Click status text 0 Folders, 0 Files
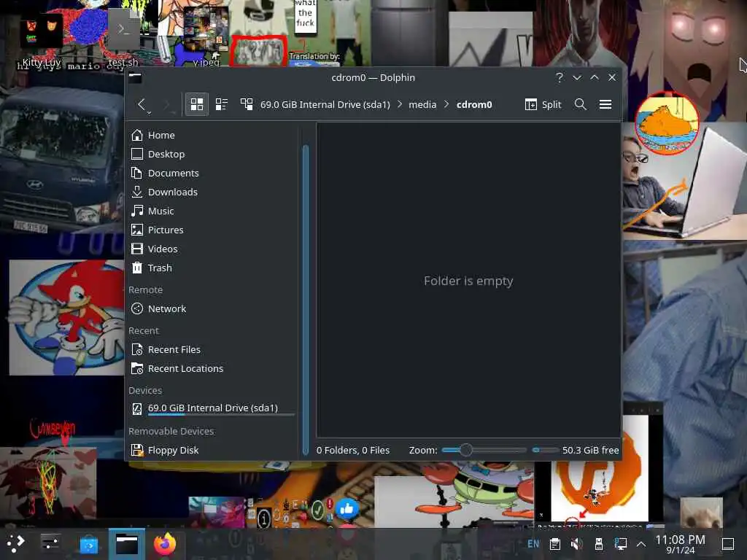 (353, 450)
